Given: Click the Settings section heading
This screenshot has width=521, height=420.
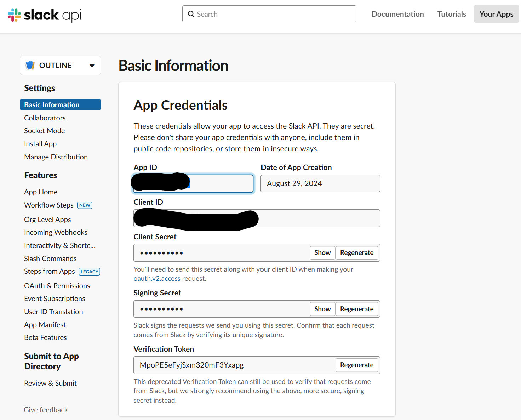Looking at the screenshot, I should coord(40,88).
